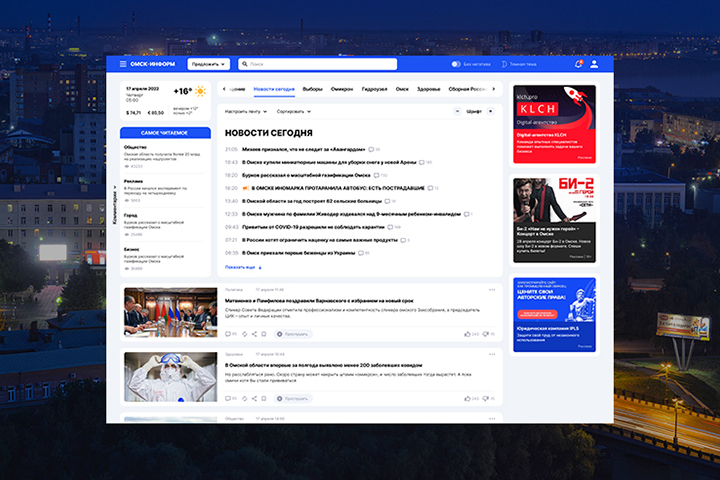Click the sun weather icon next to +16°
The width and height of the screenshot is (720, 480).
pos(200,91)
